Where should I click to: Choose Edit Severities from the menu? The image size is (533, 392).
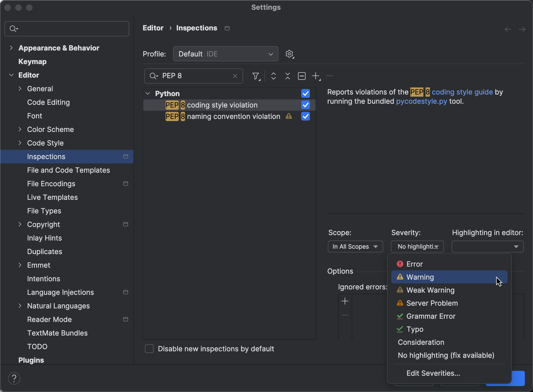tap(433, 373)
